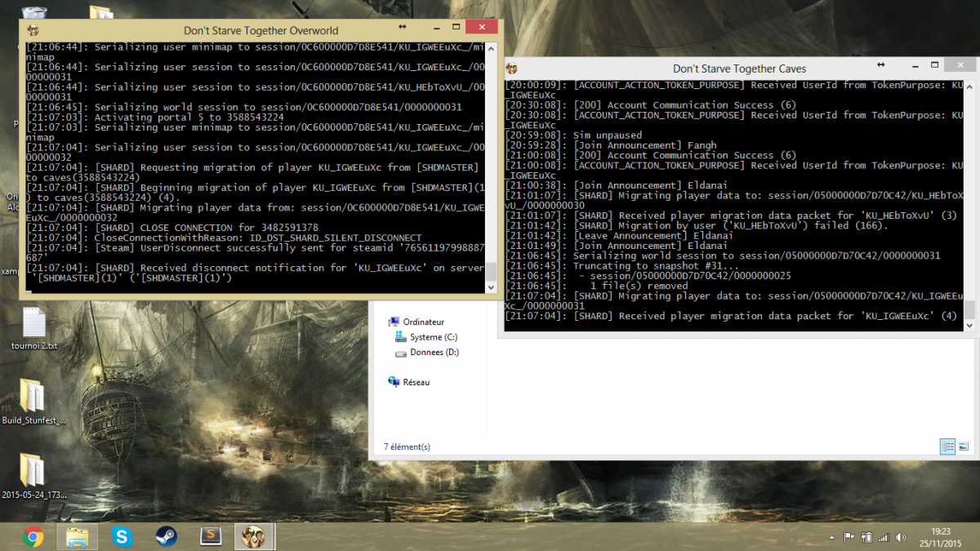Switch Explorer to details view
Viewport: 980px width, 551px height.
(x=947, y=447)
